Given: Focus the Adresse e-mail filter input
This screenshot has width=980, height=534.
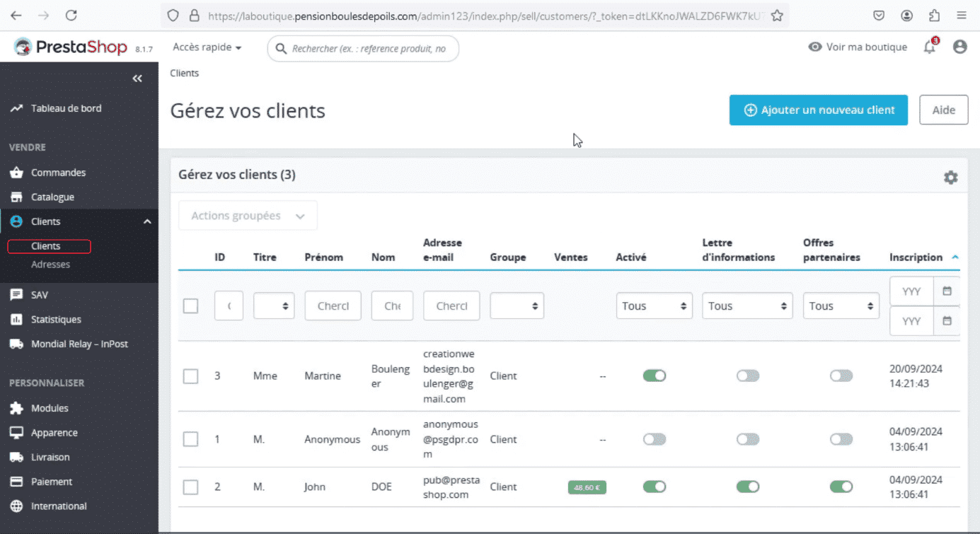Looking at the screenshot, I should tap(451, 306).
